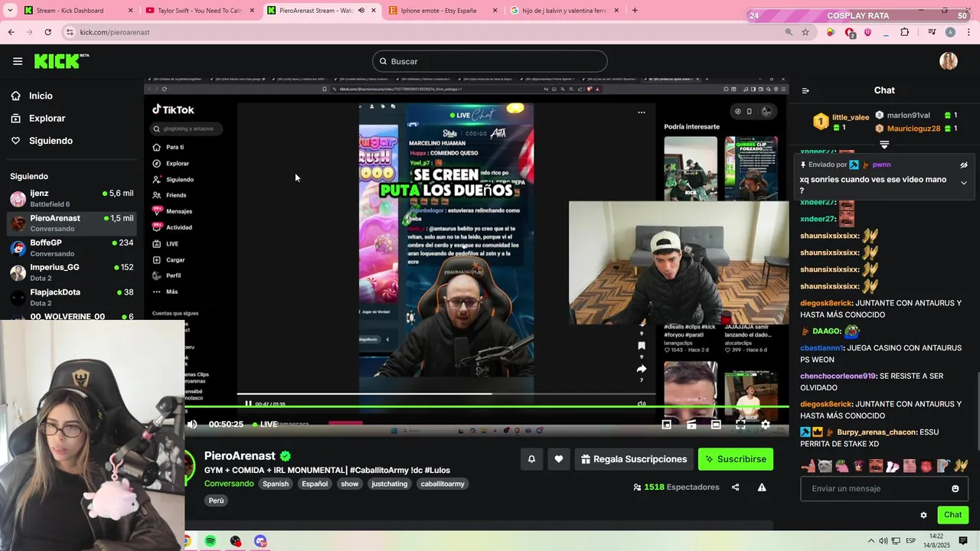
Task: Open Spotify from the taskbar
Action: (x=211, y=541)
